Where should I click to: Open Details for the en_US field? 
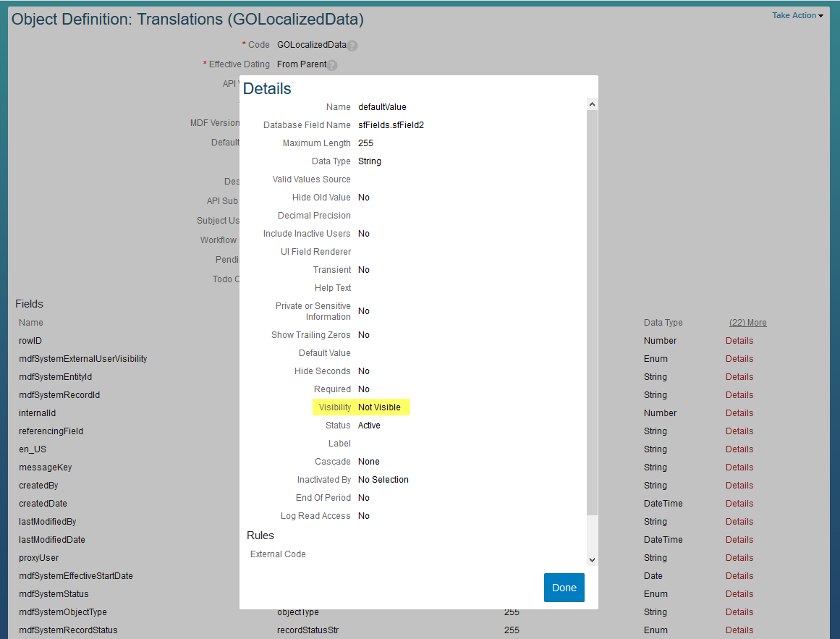pos(739,449)
